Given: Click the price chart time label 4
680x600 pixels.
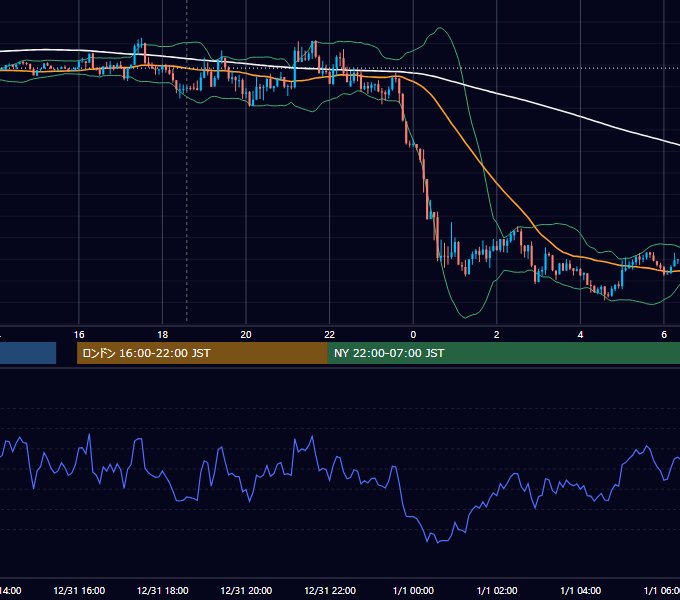Looking at the screenshot, I should coord(580,335).
